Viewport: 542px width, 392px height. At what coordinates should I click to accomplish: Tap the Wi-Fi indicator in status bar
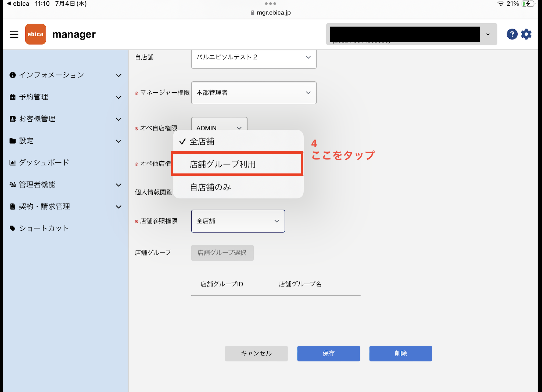pyautogui.click(x=500, y=4)
